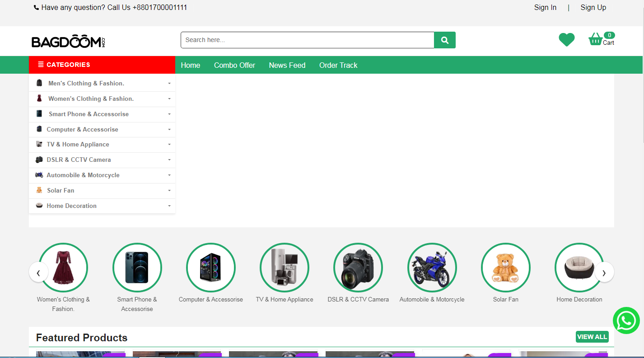Open Computer & Accessorise carousel label
This screenshot has height=358, width=644.
211,299
